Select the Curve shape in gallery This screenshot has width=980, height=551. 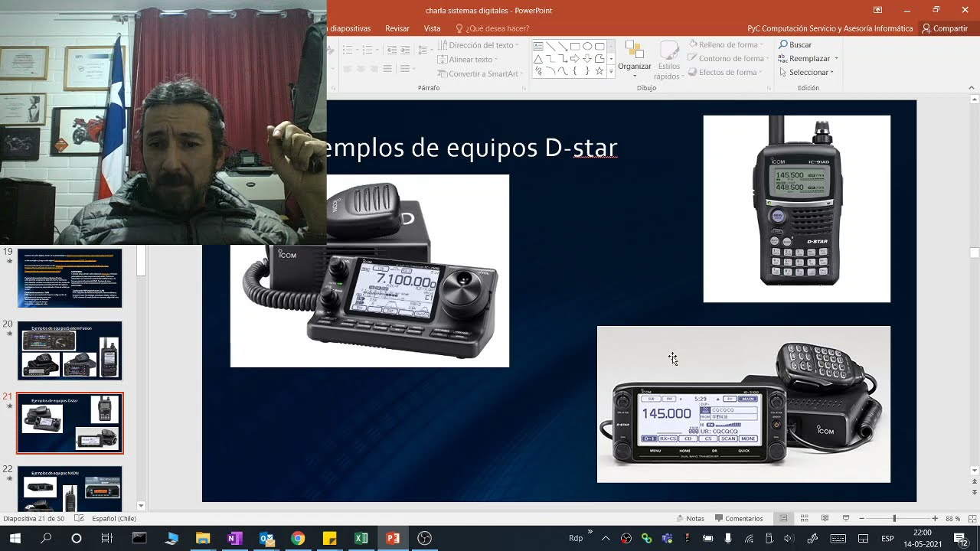click(x=563, y=71)
